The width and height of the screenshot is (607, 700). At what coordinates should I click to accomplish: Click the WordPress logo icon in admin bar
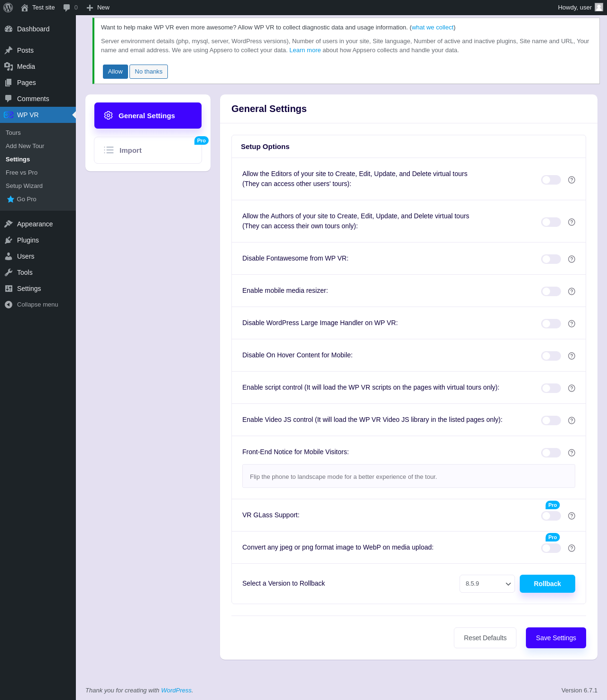point(8,8)
